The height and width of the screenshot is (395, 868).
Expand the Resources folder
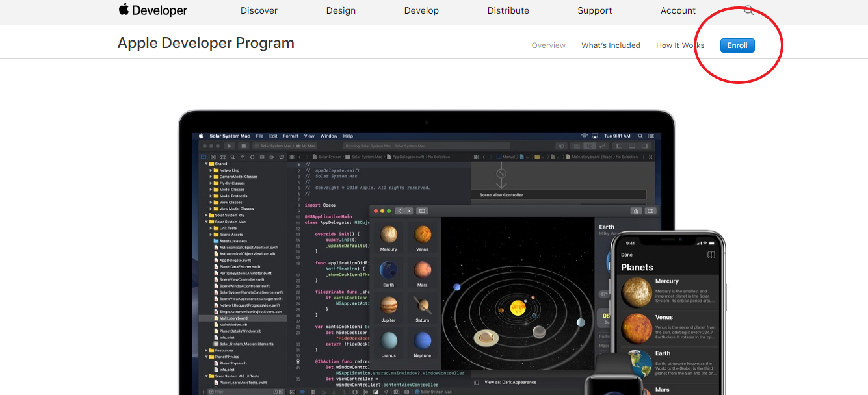click(206, 350)
